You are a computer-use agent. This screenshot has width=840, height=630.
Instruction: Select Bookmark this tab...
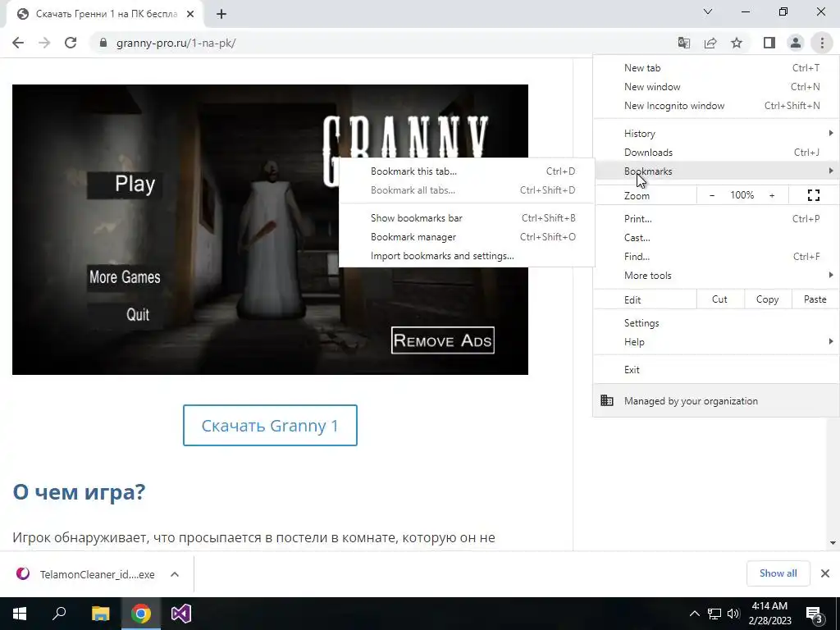[467, 171]
